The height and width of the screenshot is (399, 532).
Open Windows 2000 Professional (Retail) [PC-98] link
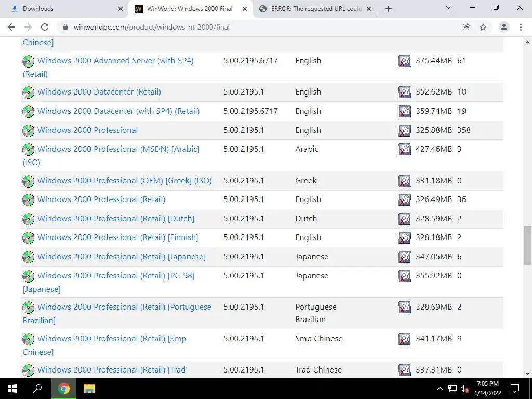(116, 276)
